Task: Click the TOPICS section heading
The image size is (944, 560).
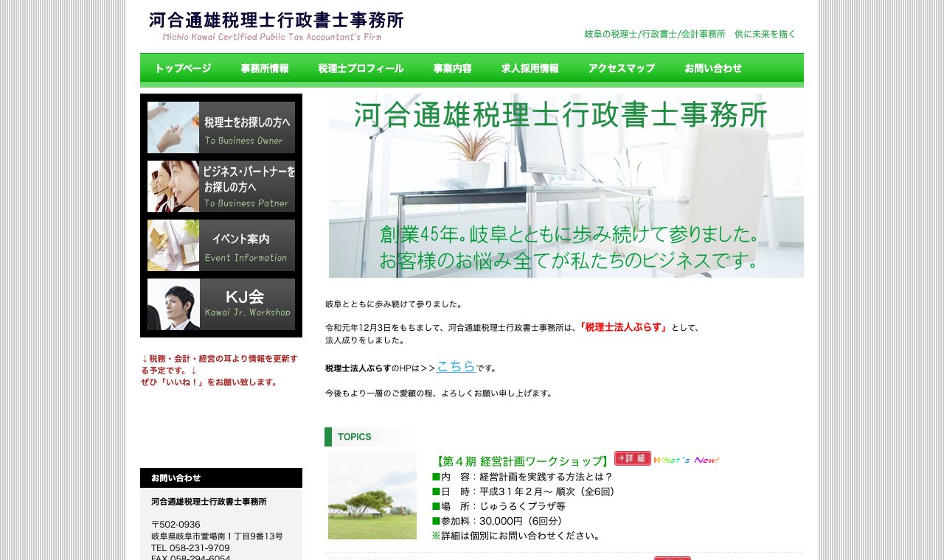Action: point(354,437)
